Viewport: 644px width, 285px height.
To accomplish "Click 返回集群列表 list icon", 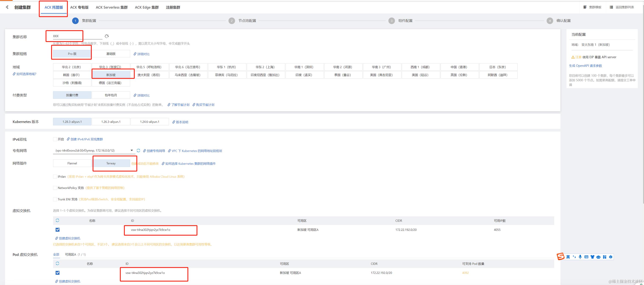I will point(611,7).
